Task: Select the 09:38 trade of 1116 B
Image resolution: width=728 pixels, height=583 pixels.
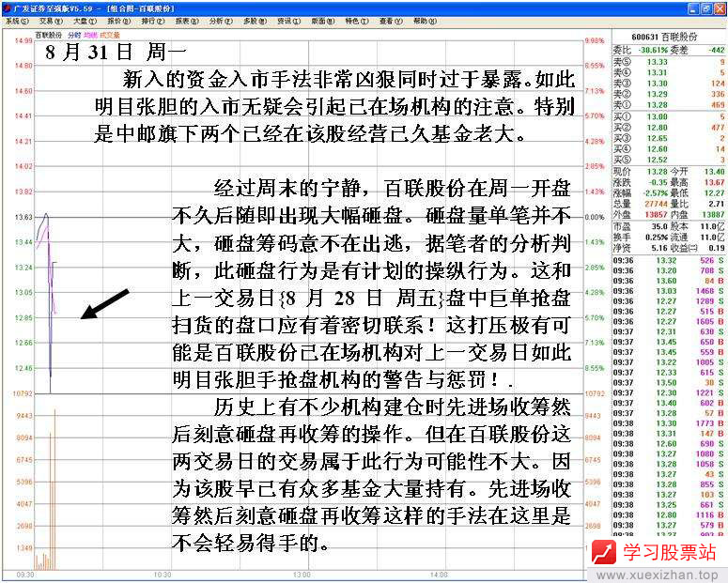Action: pos(669,514)
